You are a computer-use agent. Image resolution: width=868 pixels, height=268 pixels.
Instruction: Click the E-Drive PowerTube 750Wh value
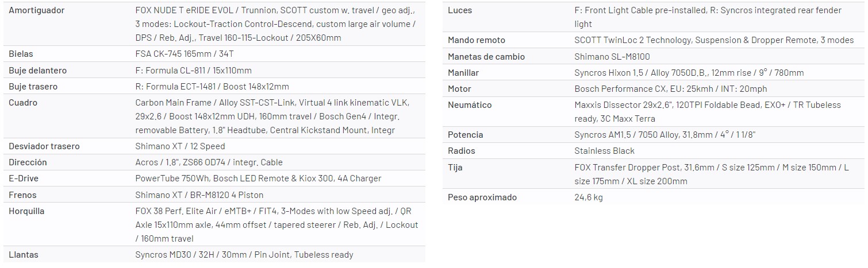click(x=258, y=178)
